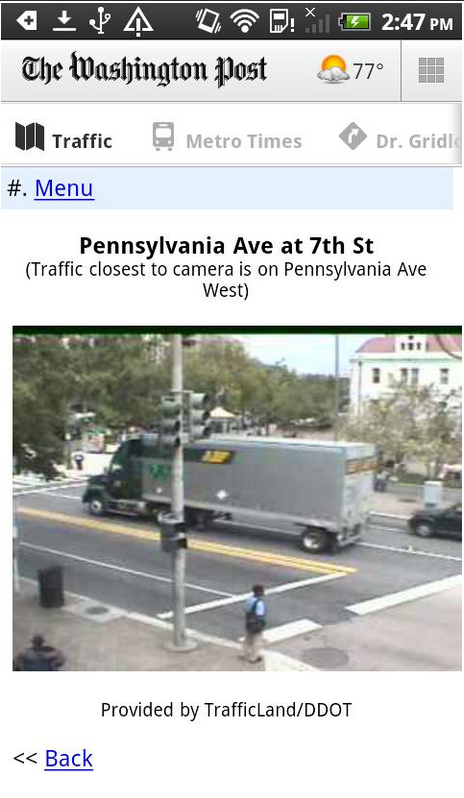Tap the SD card alert icon
This screenshot has width=464, height=798.
click(281, 22)
